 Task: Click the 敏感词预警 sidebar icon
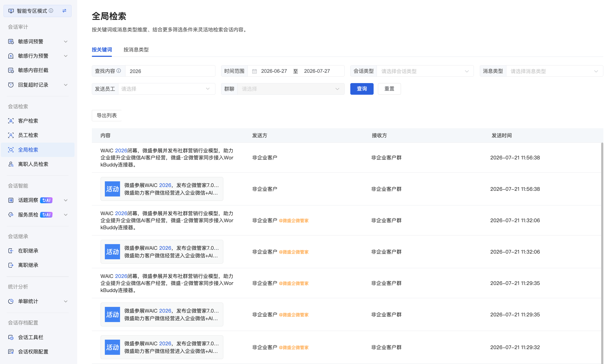coord(11,41)
